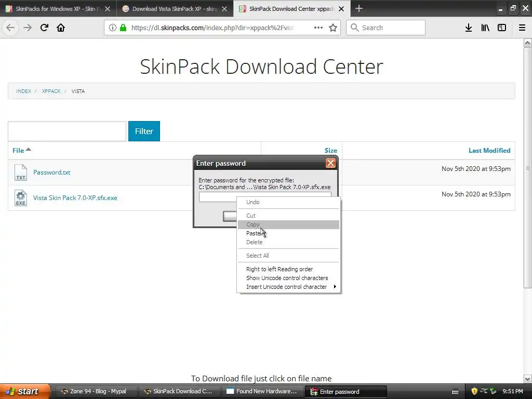This screenshot has height=399, width=532.
Task: Click the page scrollbar down arrow
Action: point(528,379)
